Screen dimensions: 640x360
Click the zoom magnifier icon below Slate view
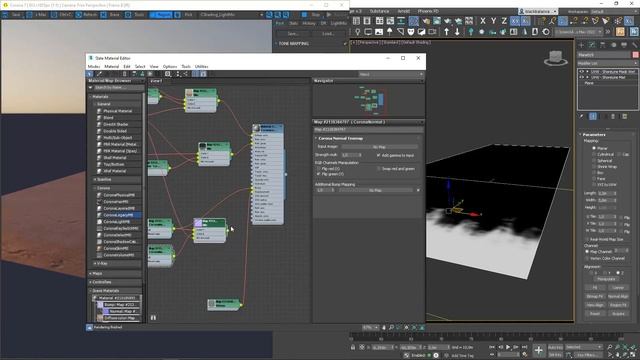[x=391, y=327]
